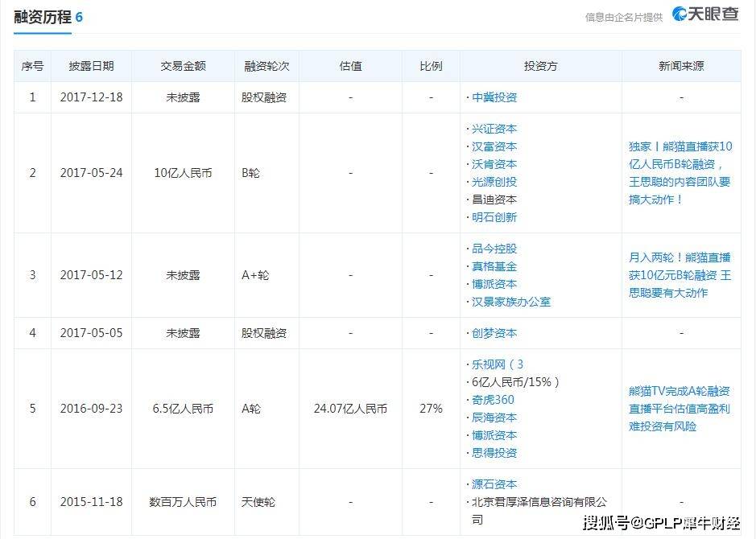Select 股权融资 in the 2017-05-05 row
756x539 pixels.
click(x=264, y=333)
